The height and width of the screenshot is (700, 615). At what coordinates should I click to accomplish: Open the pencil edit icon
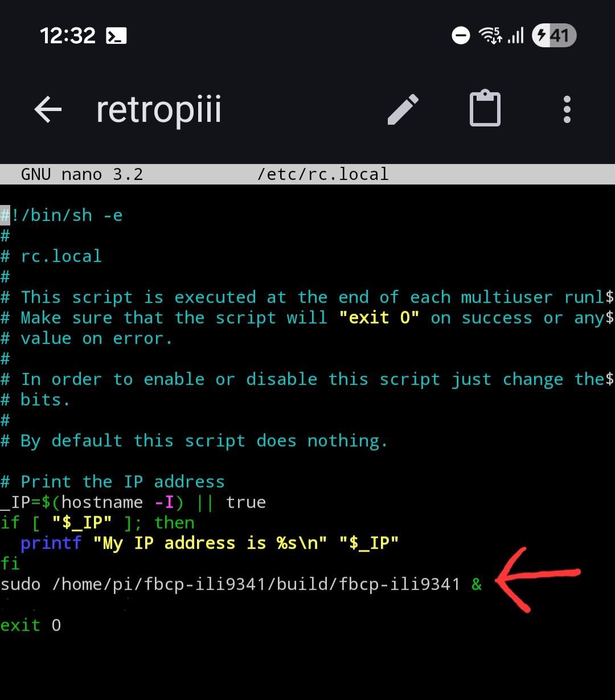403,109
